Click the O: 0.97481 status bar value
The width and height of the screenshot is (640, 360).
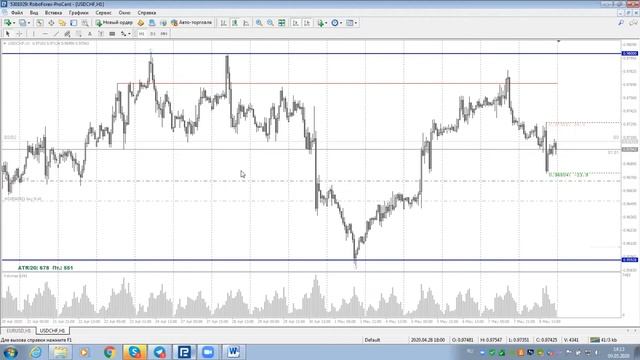coord(462,340)
